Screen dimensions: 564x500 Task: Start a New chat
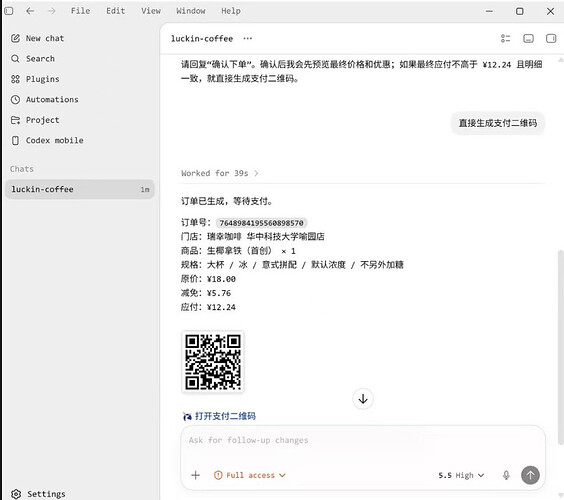click(45, 38)
